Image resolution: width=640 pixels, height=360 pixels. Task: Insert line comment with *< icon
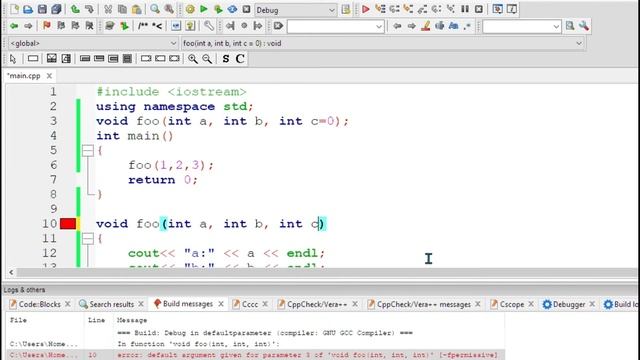coord(157,26)
